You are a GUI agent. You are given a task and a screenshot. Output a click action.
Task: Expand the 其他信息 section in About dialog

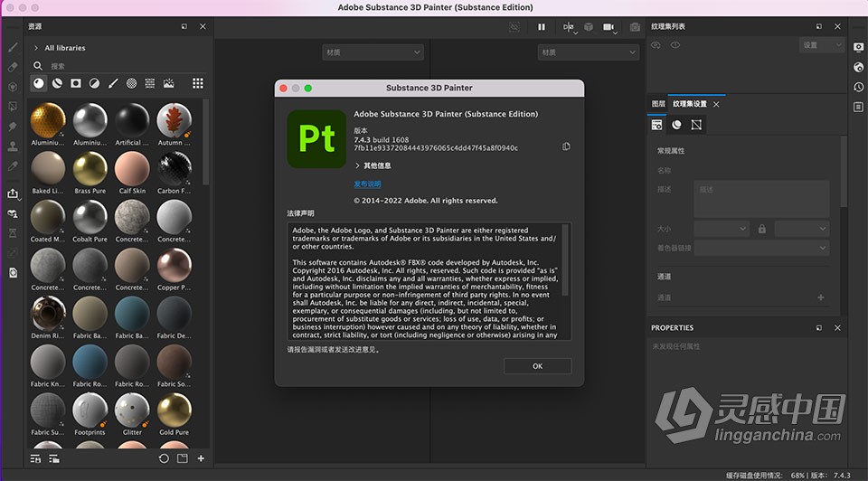tap(357, 165)
